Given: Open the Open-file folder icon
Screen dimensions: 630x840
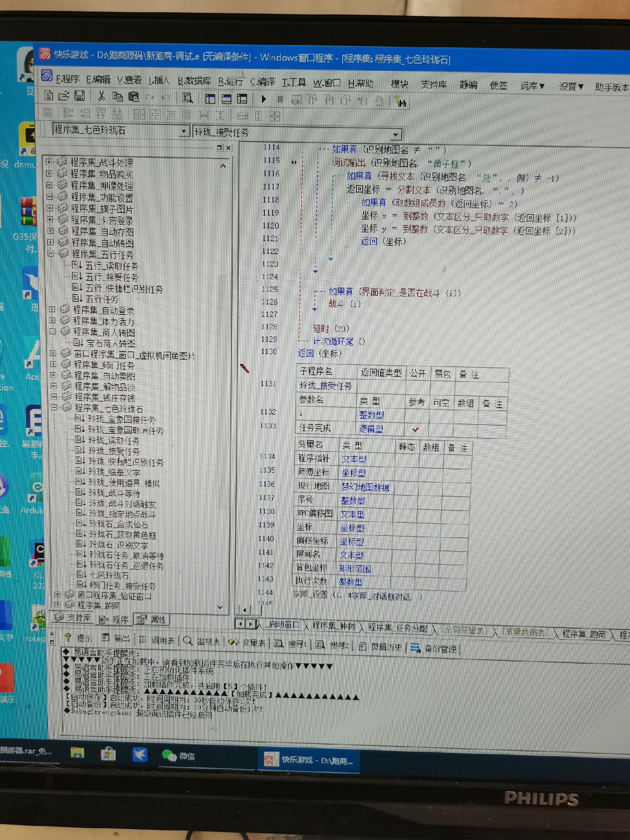Looking at the screenshot, I should point(64,96).
